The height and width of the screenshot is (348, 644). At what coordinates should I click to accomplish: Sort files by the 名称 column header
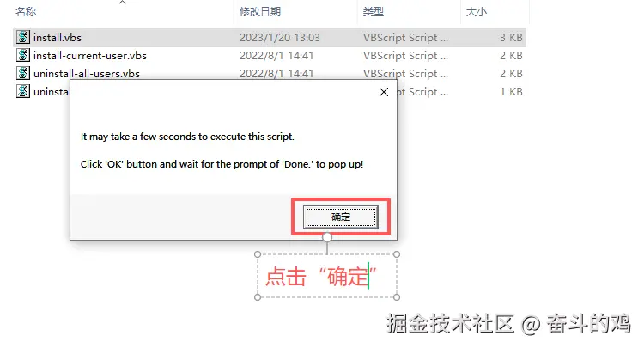(x=26, y=12)
